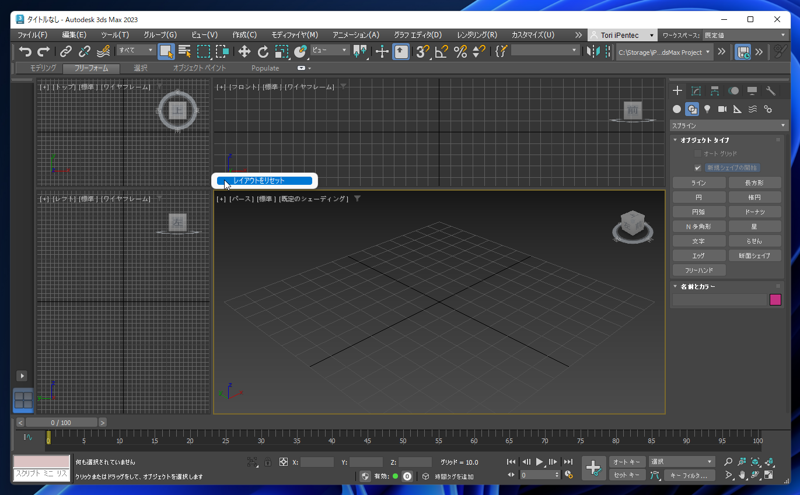800x495 pixels.
Task: Open the モディファイヤ(M) menu
Action: point(294,35)
